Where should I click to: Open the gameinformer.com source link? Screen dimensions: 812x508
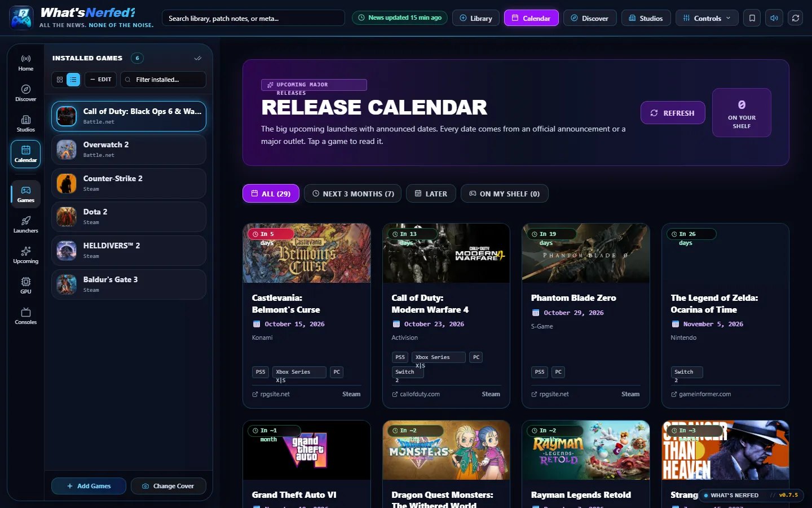pyautogui.click(x=701, y=395)
